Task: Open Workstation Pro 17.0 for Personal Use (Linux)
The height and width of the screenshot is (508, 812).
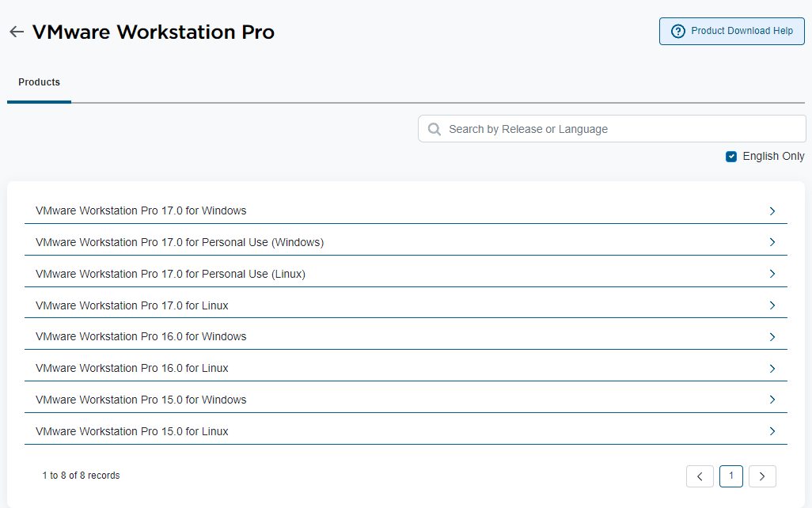Action: click(x=405, y=274)
